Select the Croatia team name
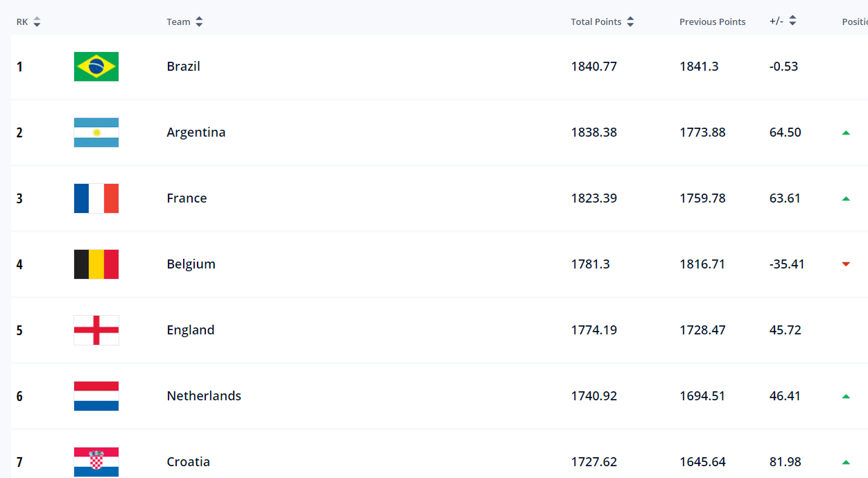868x478 pixels. [189, 462]
